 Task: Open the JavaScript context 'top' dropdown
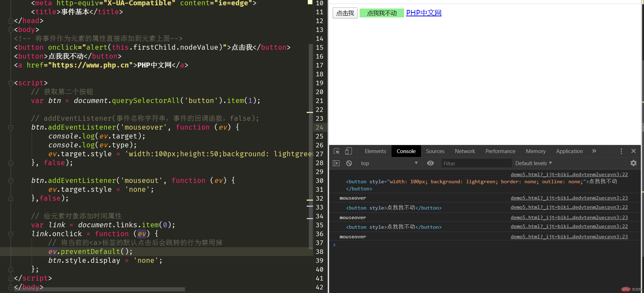click(x=389, y=163)
